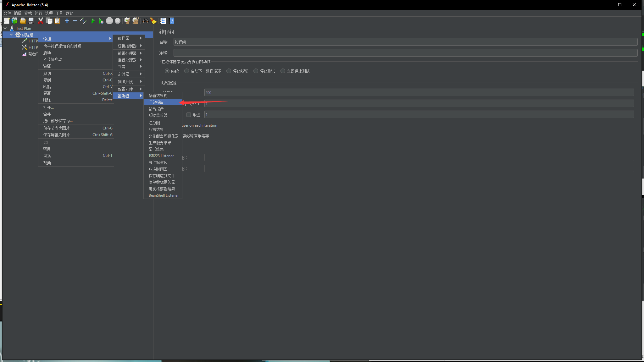The height and width of the screenshot is (362, 644).
Task: Select the 立即停止测试 radio button
Action: click(283, 71)
